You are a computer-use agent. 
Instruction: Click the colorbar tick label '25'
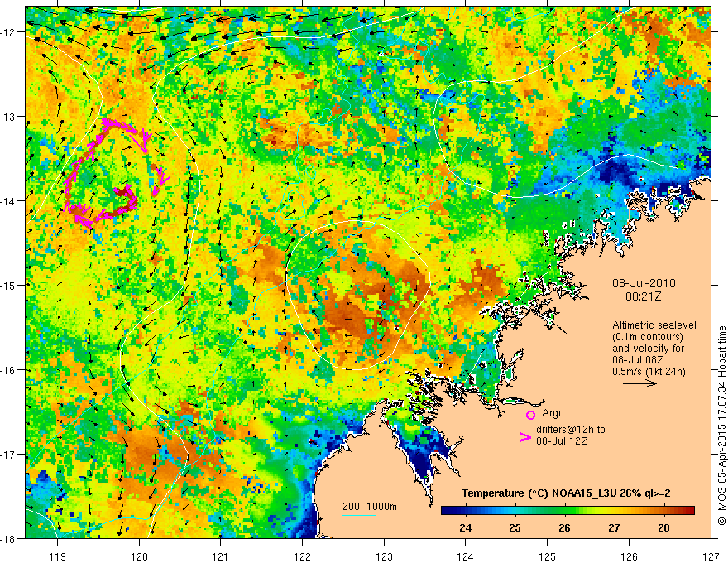click(x=515, y=527)
